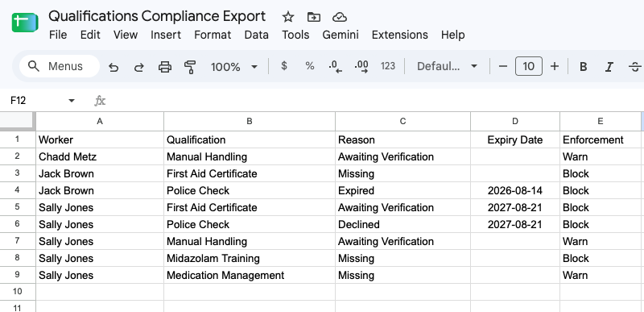Toggle Strikethrough formatting
Screen dimensions: 644x312
tap(635, 67)
